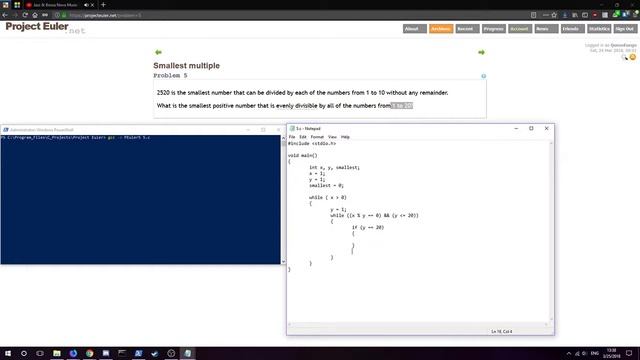
Task: Click the orange smiley icon under login info
Action: 633,57
